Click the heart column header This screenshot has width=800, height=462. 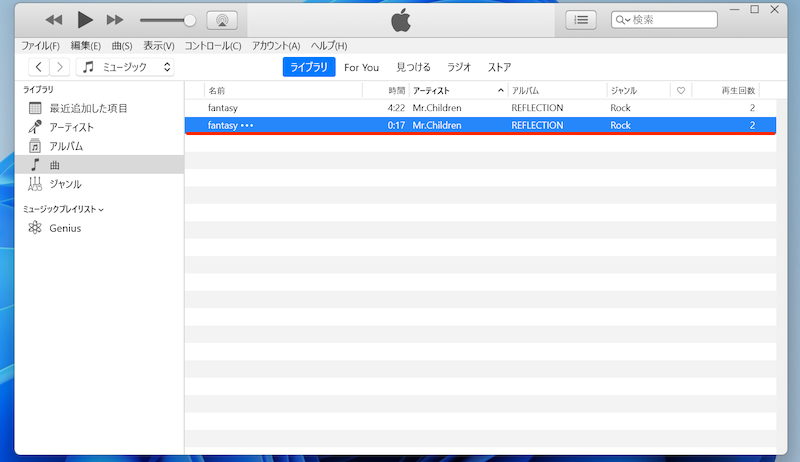coord(681,90)
